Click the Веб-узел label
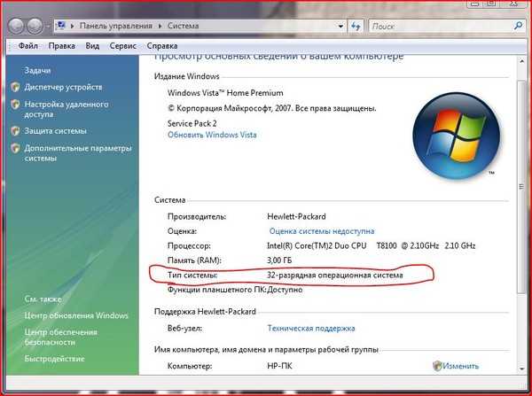Viewport: 532px width, 396px height. tap(184, 328)
